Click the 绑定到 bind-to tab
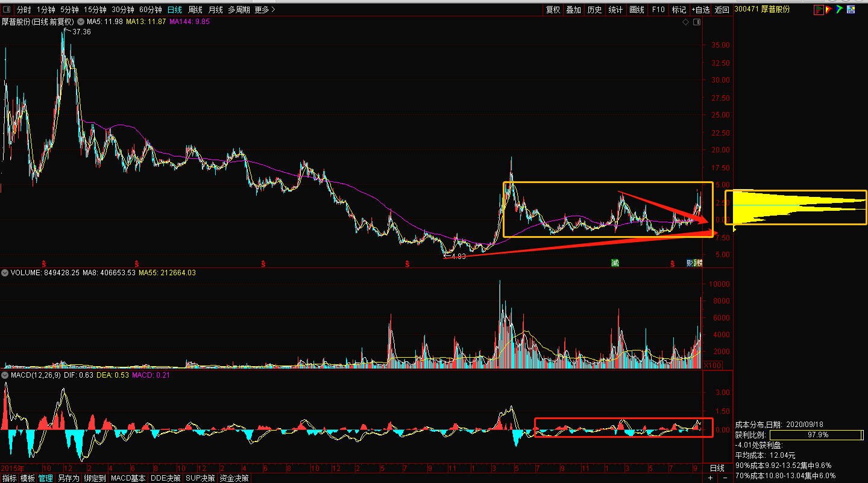 [95, 478]
